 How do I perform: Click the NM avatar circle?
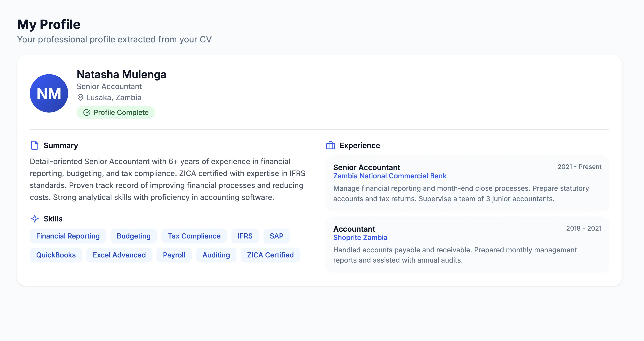tap(49, 93)
